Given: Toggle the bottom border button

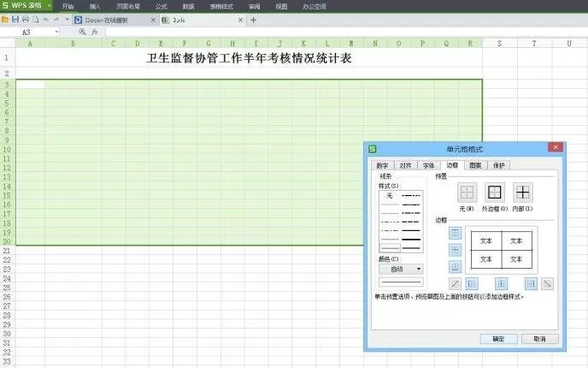Looking at the screenshot, I should (x=456, y=267).
